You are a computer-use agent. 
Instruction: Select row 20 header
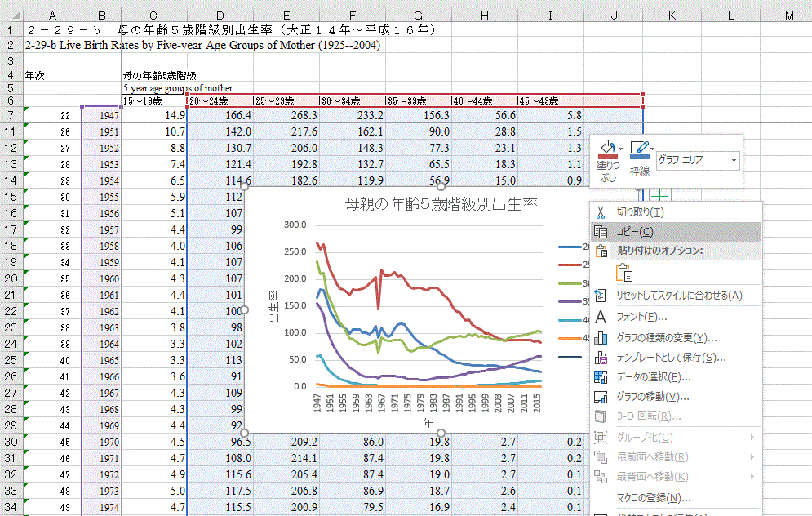point(11,278)
